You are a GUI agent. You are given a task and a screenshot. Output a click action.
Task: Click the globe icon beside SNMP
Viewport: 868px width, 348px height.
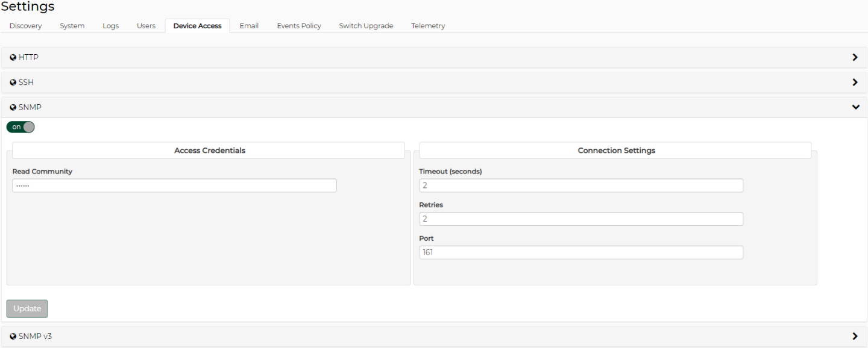13,107
